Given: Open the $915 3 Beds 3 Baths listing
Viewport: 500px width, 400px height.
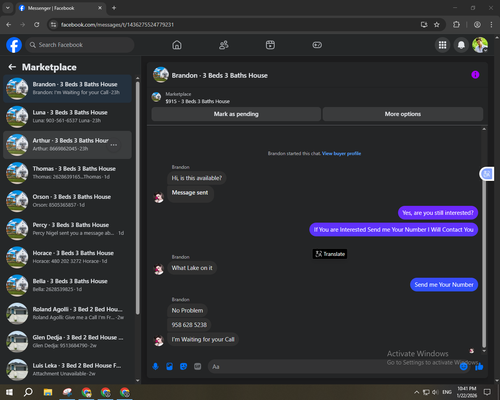Looking at the screenshot, I should pos(198,101).
